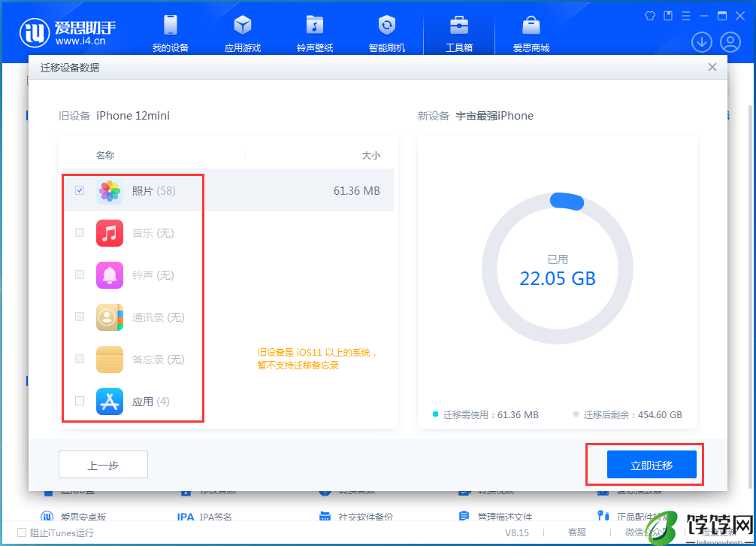Open the download manager arrow icon
Image resolution: width=756 pixels, height=546 pixels.
(x=702, y=42)
